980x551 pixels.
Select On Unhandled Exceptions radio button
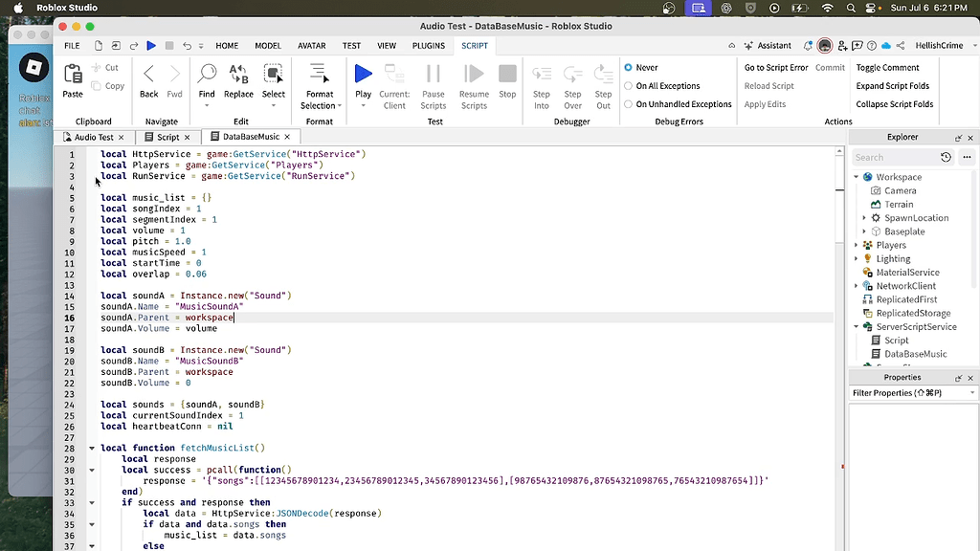click(x=628, y=104)
